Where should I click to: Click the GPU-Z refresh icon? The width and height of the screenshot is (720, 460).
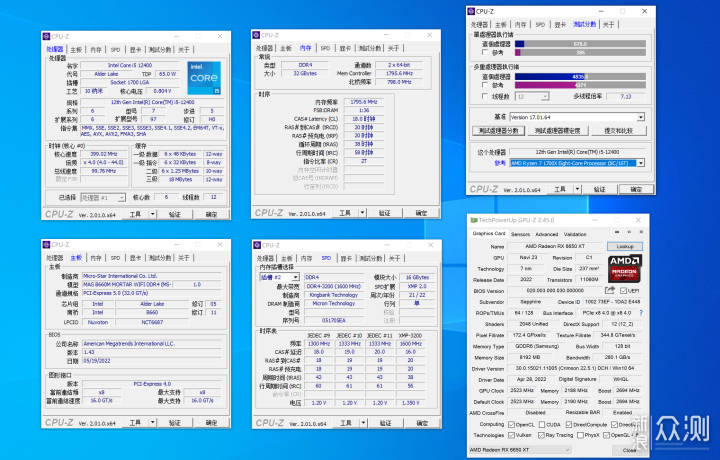click(x=629, y=232)
